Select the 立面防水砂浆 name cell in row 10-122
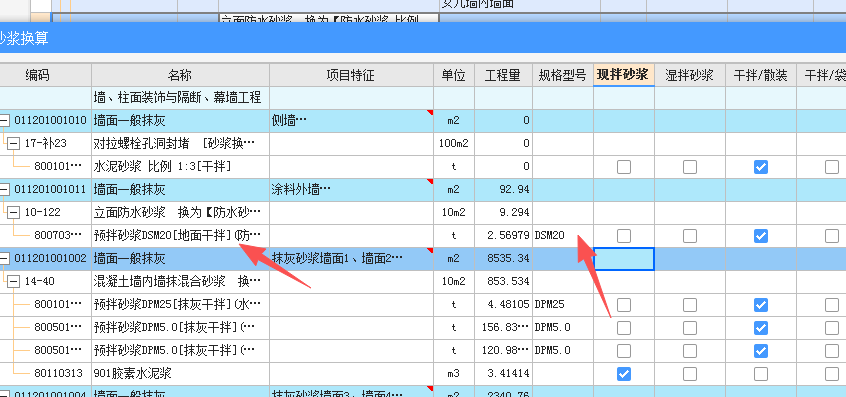This screenshot has width=846, height=397. (180, 213)
